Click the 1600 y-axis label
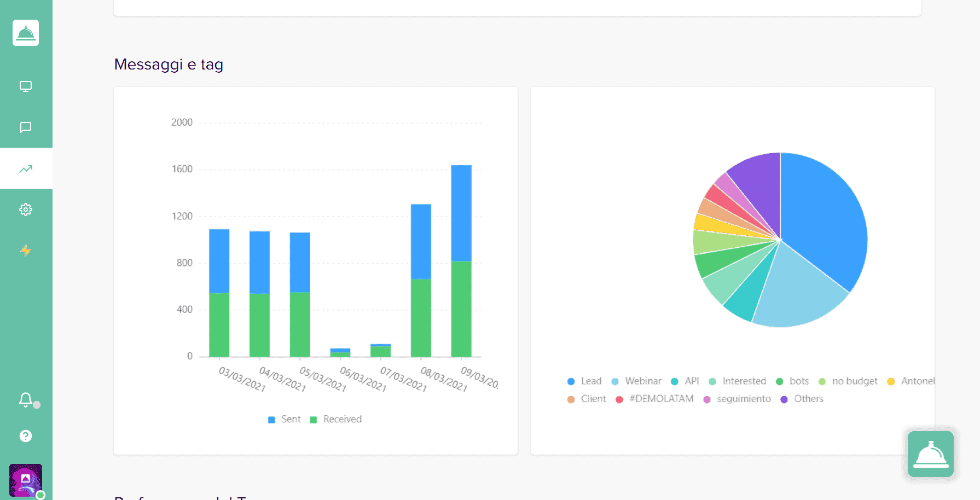The height and width of the screenshot is (500, 980). (x=182, y=169)
